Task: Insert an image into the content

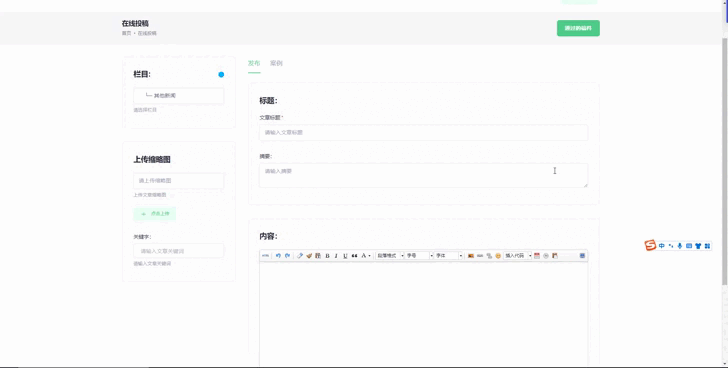Action: click(x=471, y=256)
